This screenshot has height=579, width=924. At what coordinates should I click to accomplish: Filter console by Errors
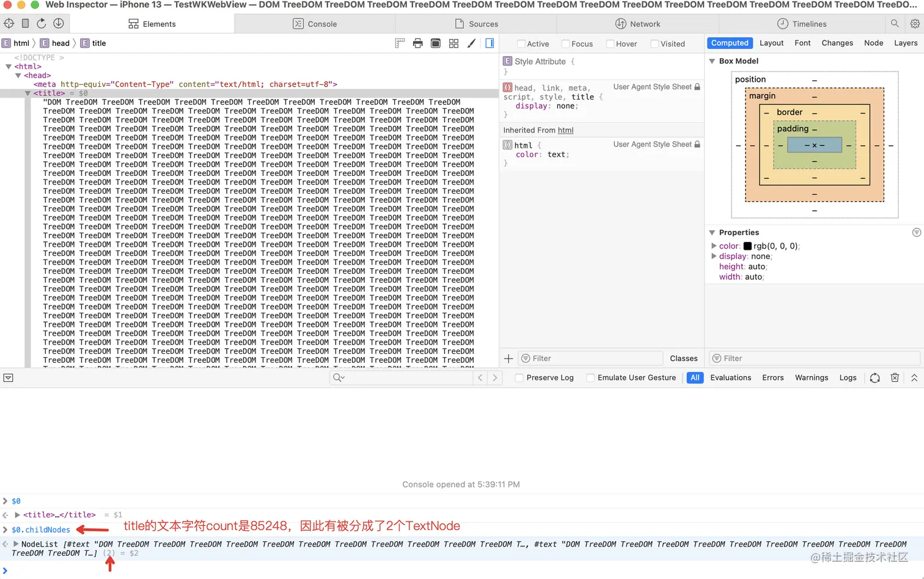point(773,378)
